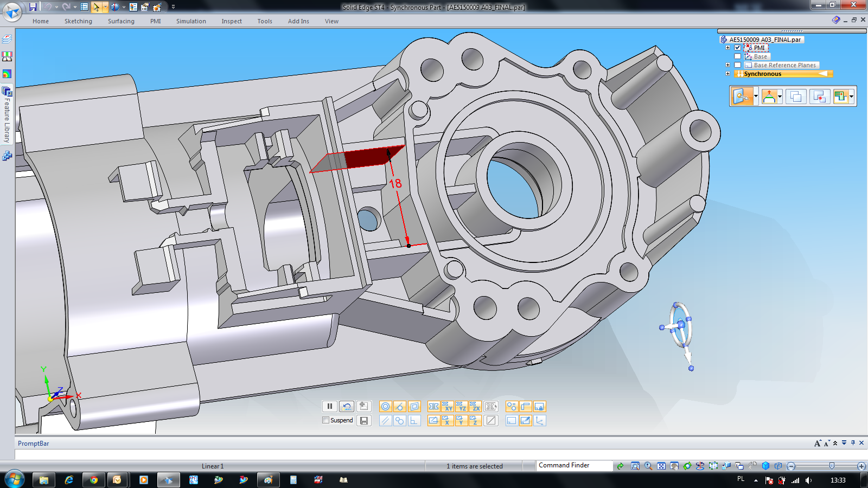868x488 pixels.
Task: Check the Base Reference Planes checkbox
Action: coord(737,65)
